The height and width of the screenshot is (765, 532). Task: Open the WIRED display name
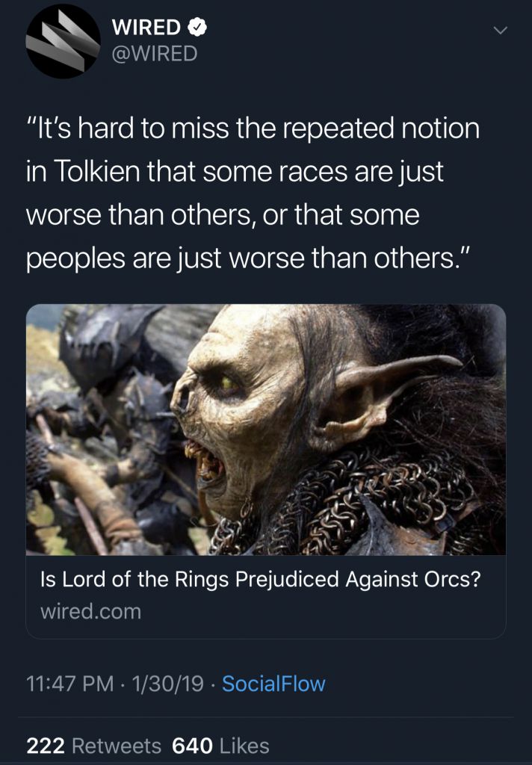coord(146,28)
